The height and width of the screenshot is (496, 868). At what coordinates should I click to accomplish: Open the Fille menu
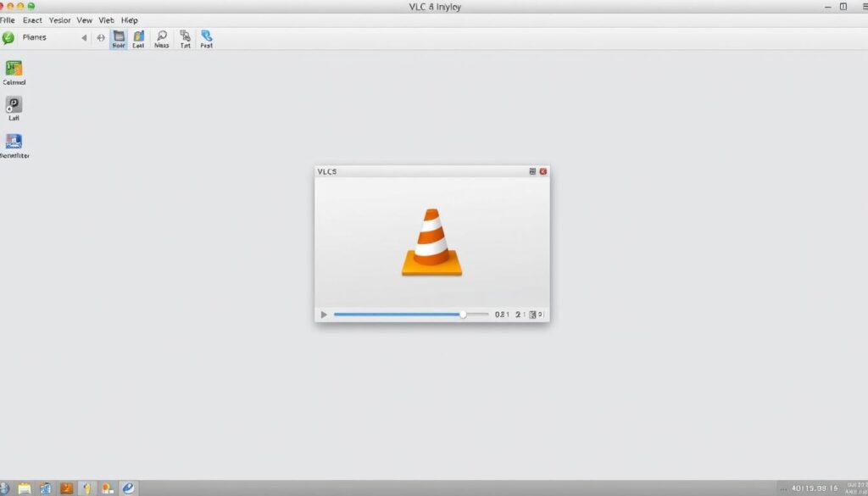[7, 20]
